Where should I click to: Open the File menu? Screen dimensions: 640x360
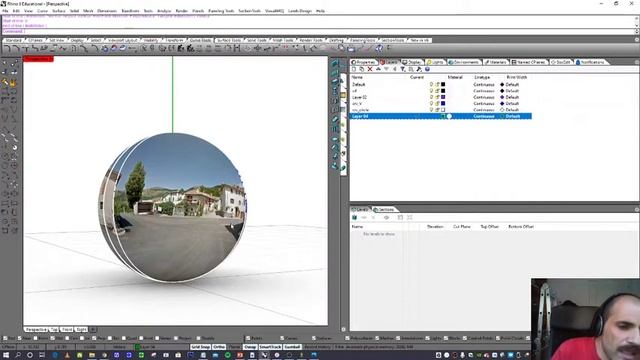[x=5, y=11]
